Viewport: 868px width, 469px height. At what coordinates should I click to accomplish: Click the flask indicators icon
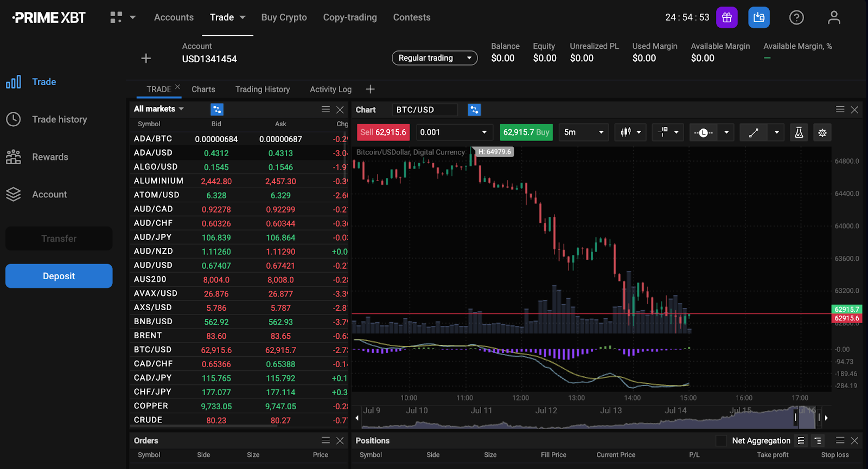(799, 132)
